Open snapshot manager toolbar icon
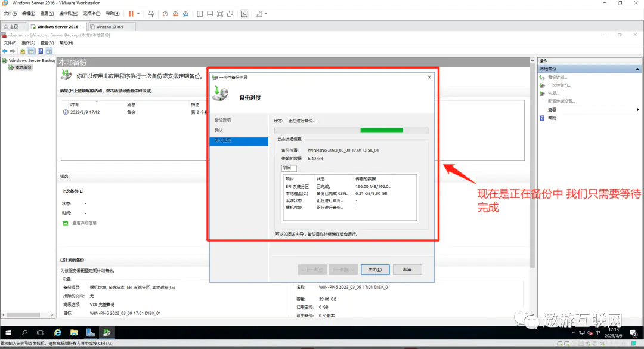Screen dimensions: 644x349 coord(185,14)
